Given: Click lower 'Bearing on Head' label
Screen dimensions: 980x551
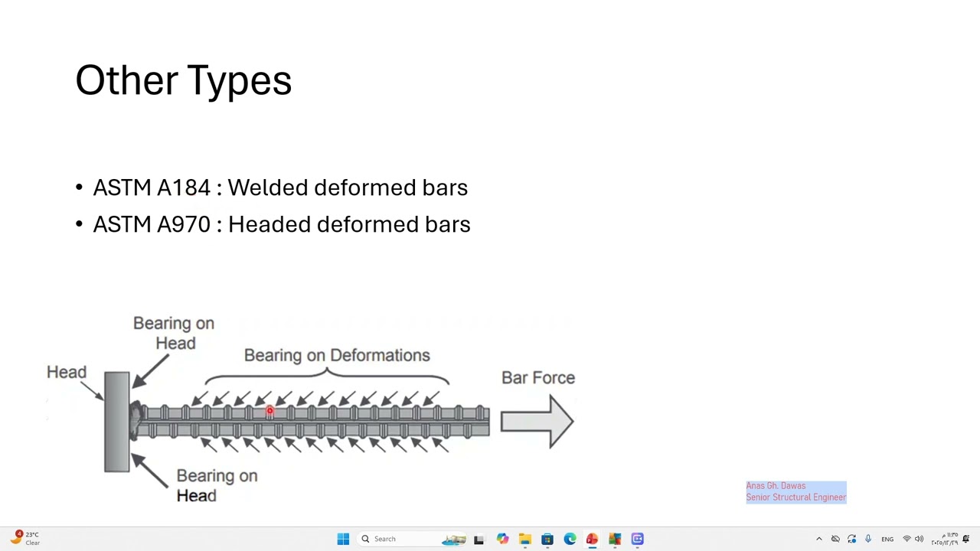Looking at the screenshot, I should tap(217, 485).
